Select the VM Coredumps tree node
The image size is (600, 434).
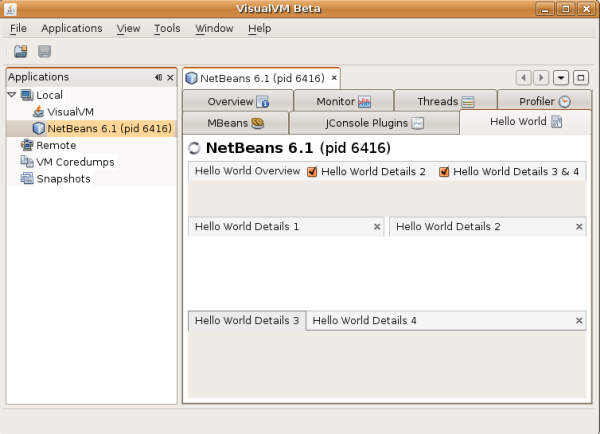(75, 162)
